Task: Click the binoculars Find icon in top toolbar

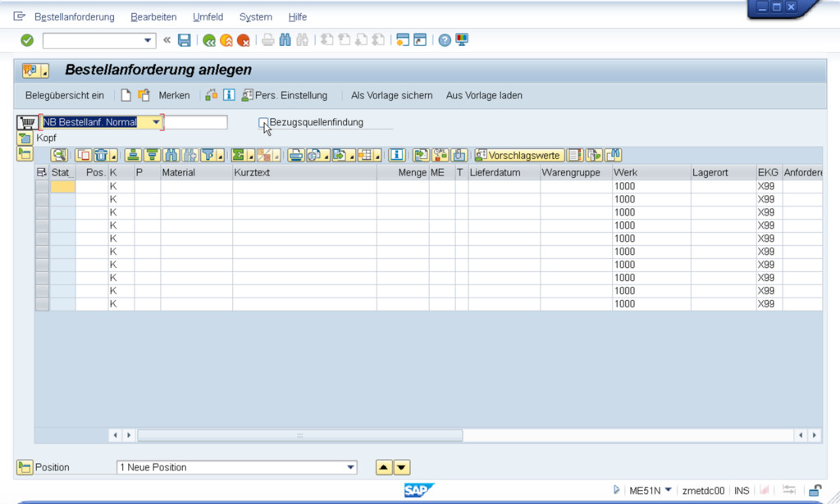Action: 285,40
